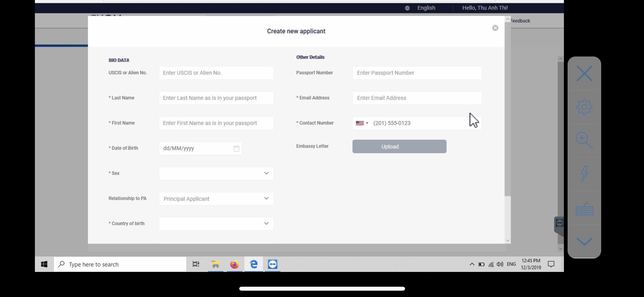Click the Other Details section heading

(310, 57)
